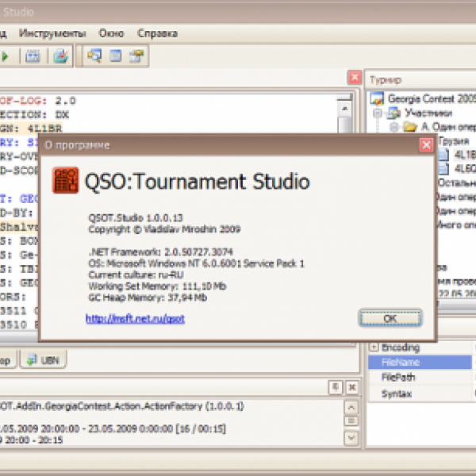Viewport: 476px width, 476px height.
Task: Collapse the 'А. Один опер' folder node
Action: click(393, 127)
